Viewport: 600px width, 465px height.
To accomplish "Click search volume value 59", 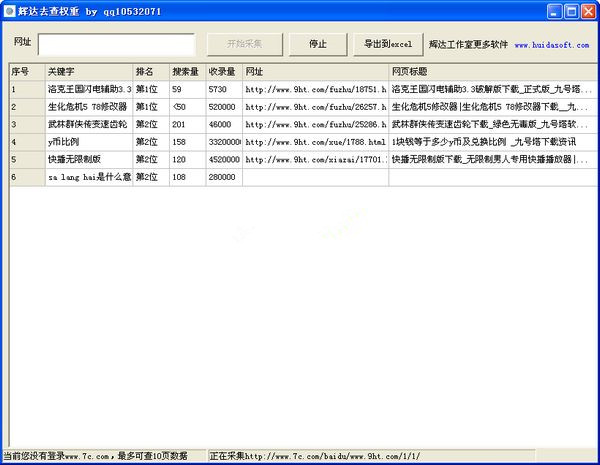I will click(x=188, y=89).
